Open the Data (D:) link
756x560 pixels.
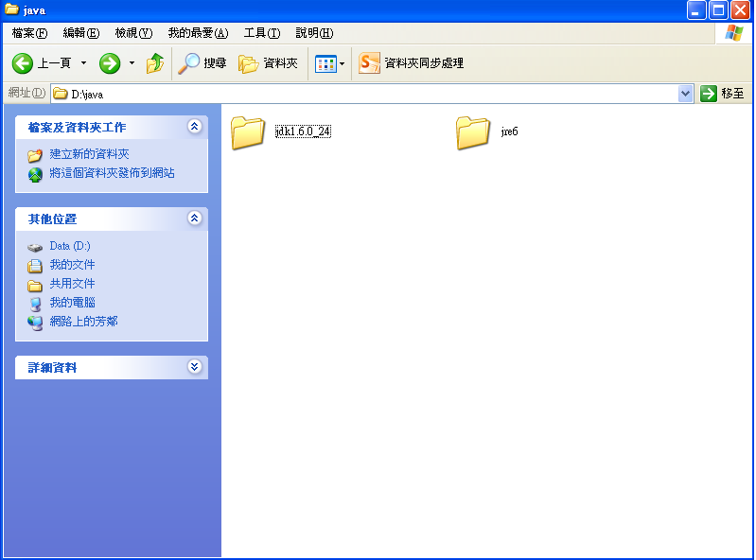click(70, 246)
